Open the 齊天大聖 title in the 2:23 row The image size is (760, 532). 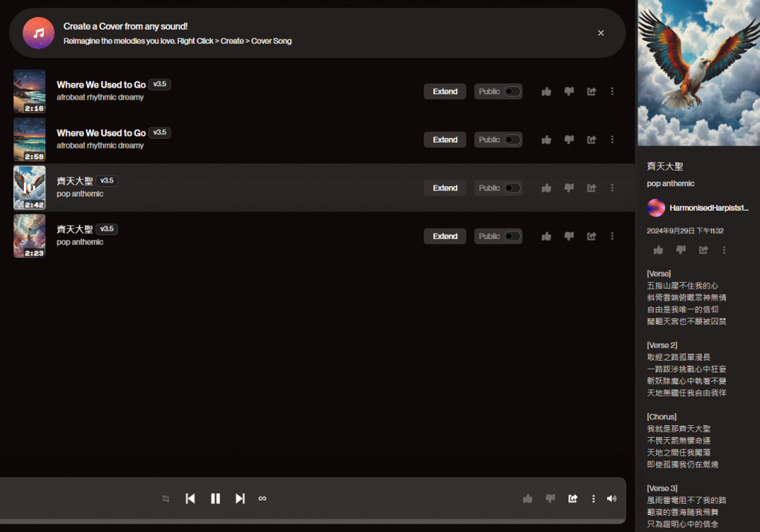pos(75,229)
